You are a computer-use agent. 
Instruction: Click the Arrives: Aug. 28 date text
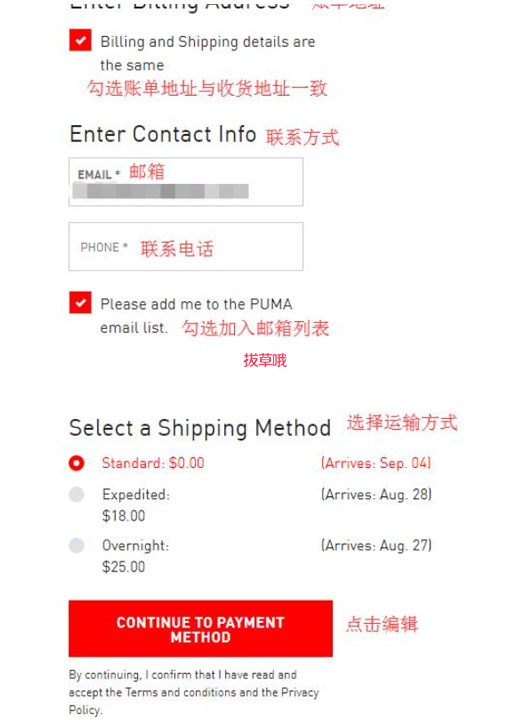[376, 495]
